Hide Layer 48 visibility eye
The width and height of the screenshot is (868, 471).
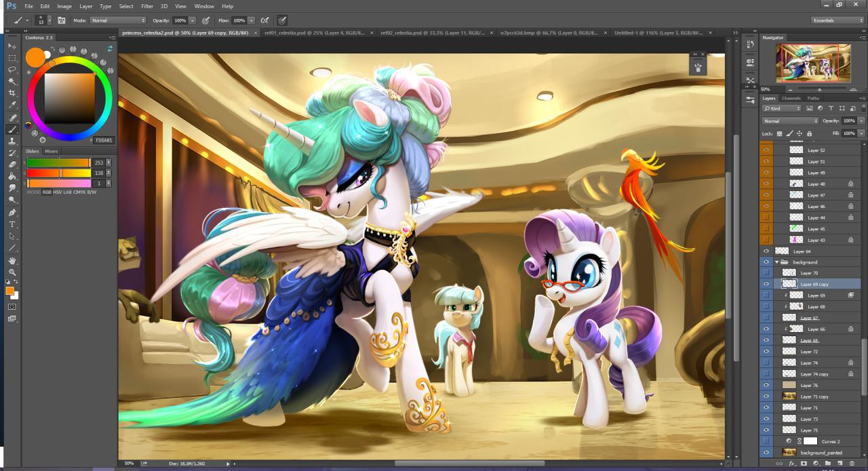click(x=766, y=184)
